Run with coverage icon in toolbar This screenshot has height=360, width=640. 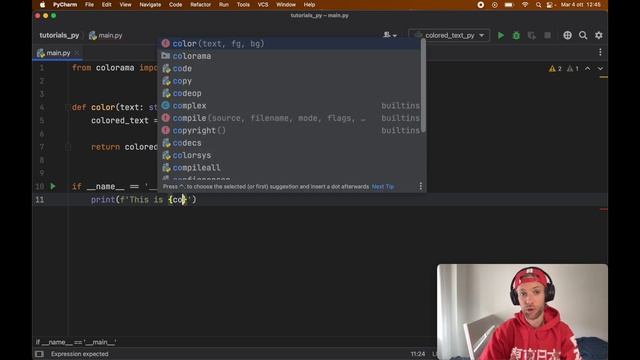pyautogui.click(x=531, y=36)
